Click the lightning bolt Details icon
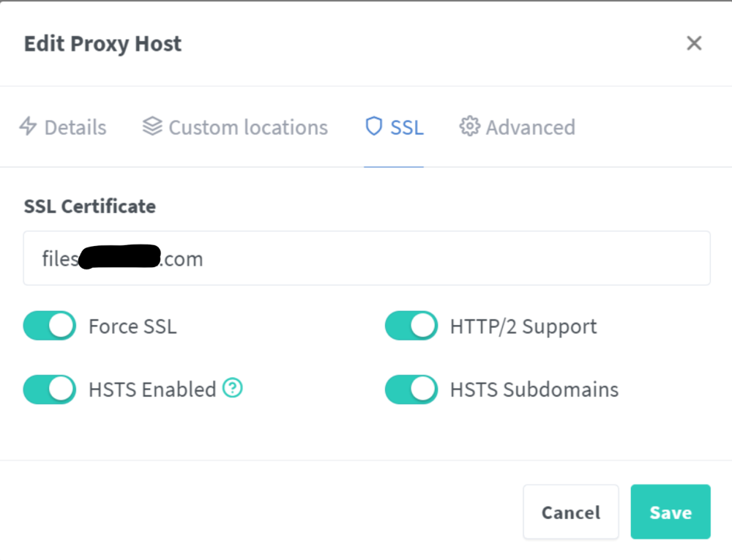This screenshot has height=560, width=732. click(28, 127)
